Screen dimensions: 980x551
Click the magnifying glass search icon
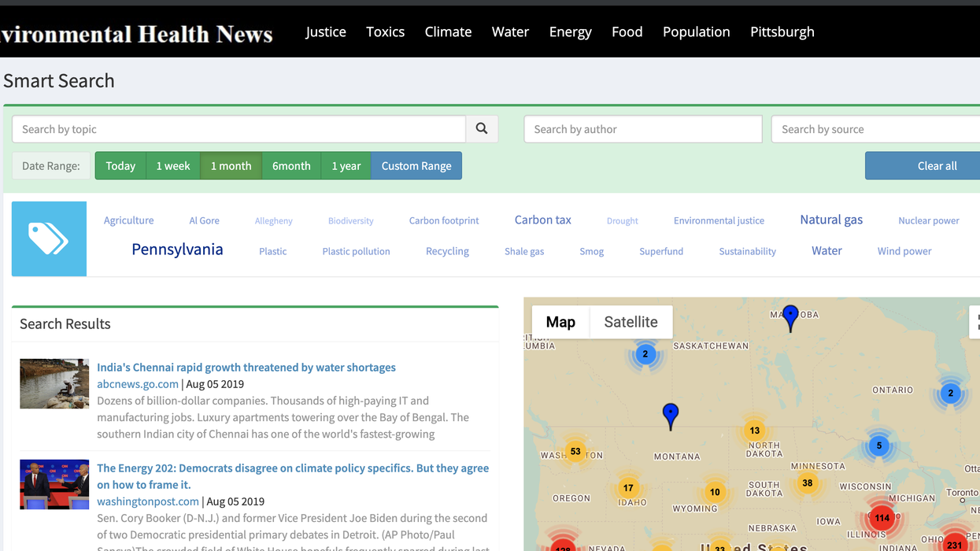tap(481, 128)
